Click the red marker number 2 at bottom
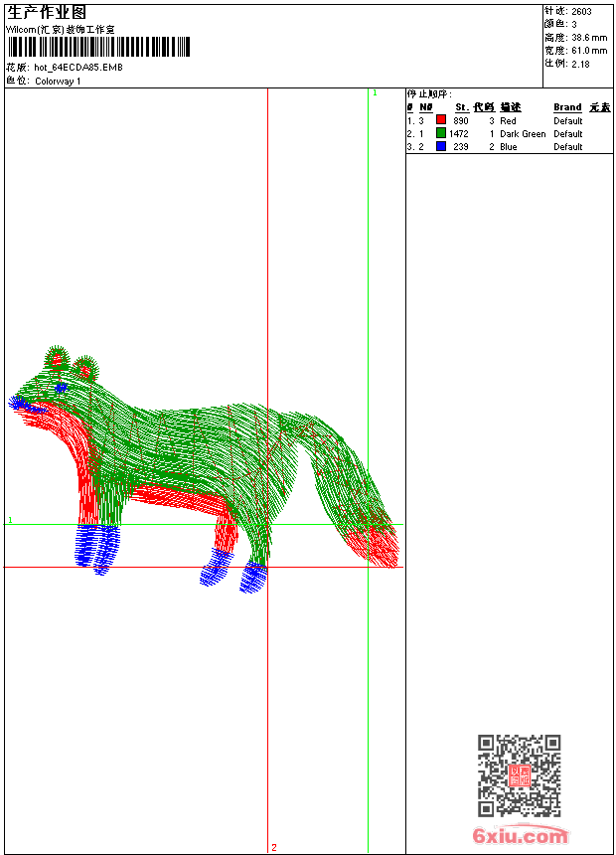 (273, 847)
